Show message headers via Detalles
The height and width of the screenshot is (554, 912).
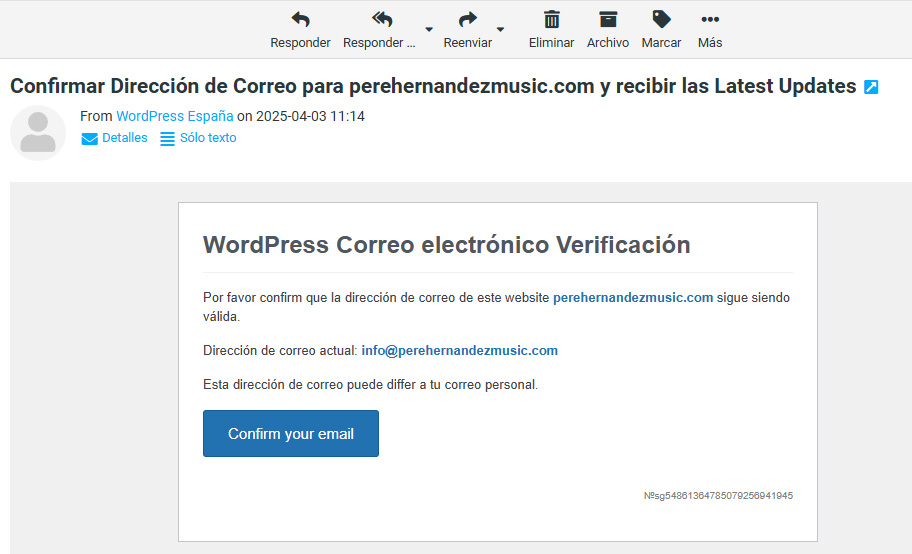pyautogui.click(x=114, y=138)
